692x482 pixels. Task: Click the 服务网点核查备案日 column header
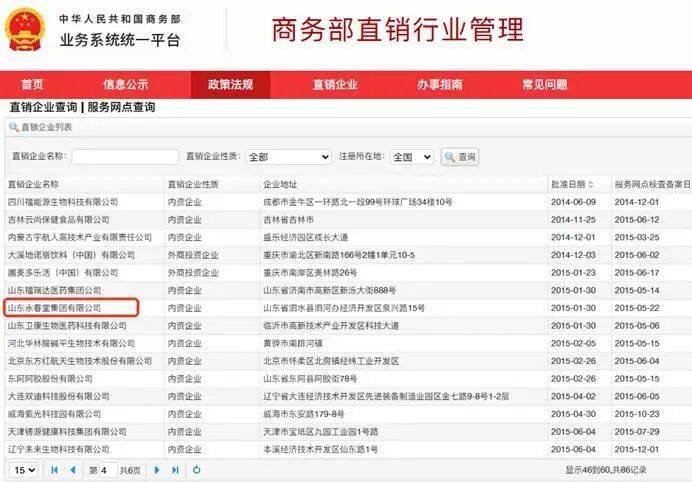click(x=653, y=185)
